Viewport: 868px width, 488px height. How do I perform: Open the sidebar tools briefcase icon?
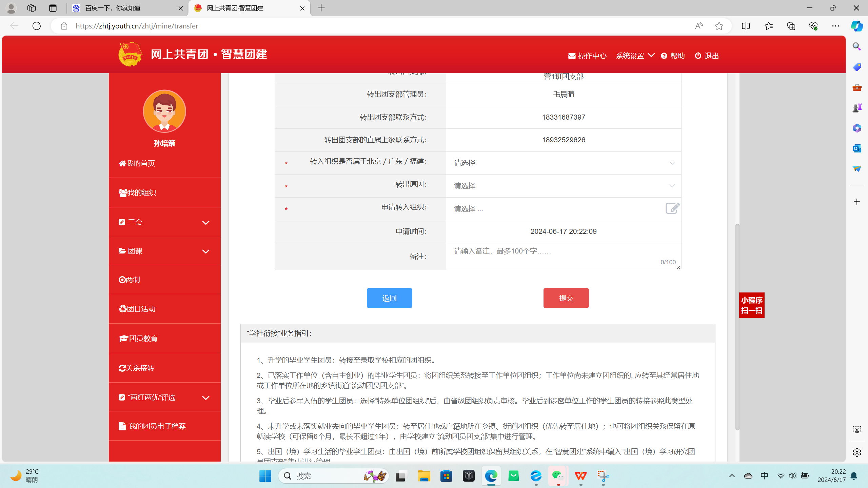pos(857,87)
